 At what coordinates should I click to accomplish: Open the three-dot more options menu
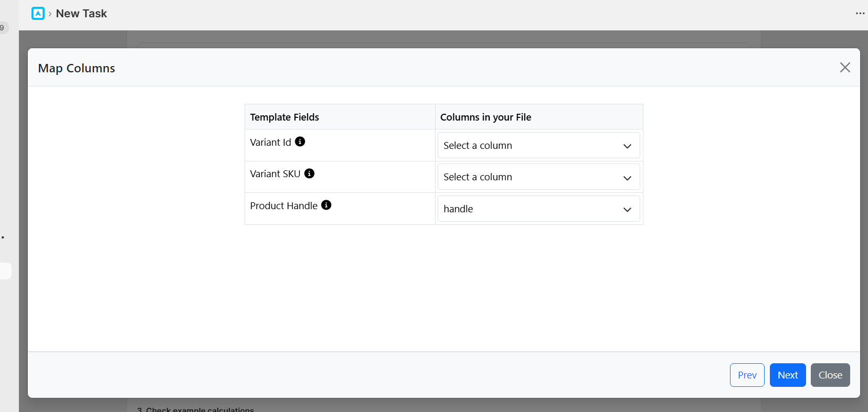pos(860,14)
